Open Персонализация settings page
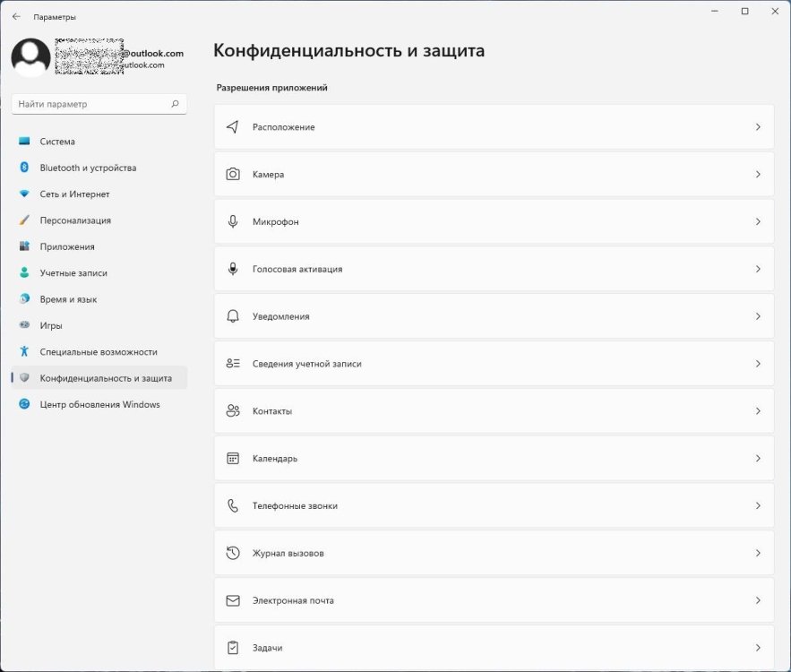The image size is (791, 672). [x=75, y=220]
